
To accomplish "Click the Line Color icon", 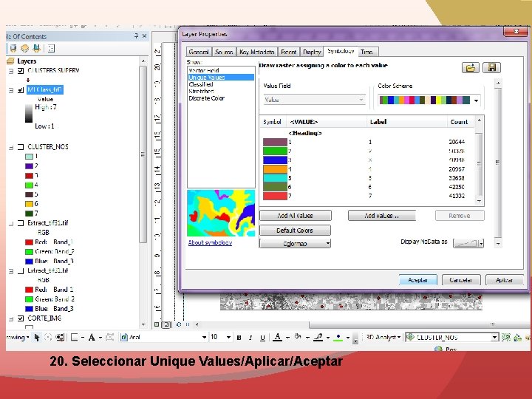I will [318, 337].
